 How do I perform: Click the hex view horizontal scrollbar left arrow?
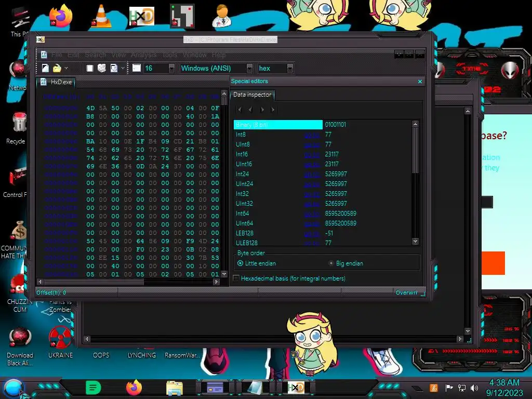41,282
